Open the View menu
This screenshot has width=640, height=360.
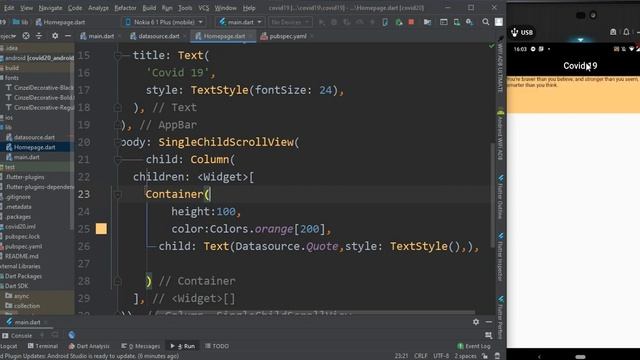point(26,8)
